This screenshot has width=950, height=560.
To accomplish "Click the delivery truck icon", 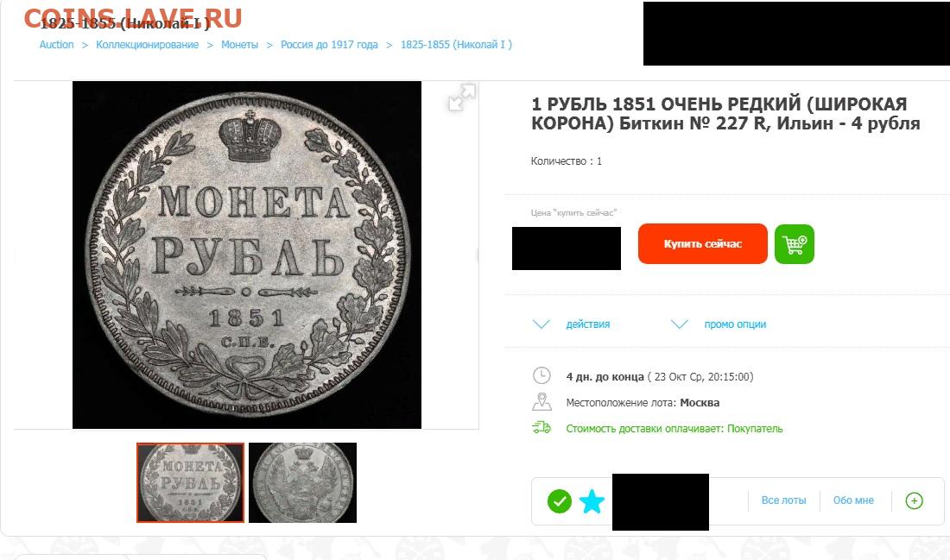I will click(541, 428).
